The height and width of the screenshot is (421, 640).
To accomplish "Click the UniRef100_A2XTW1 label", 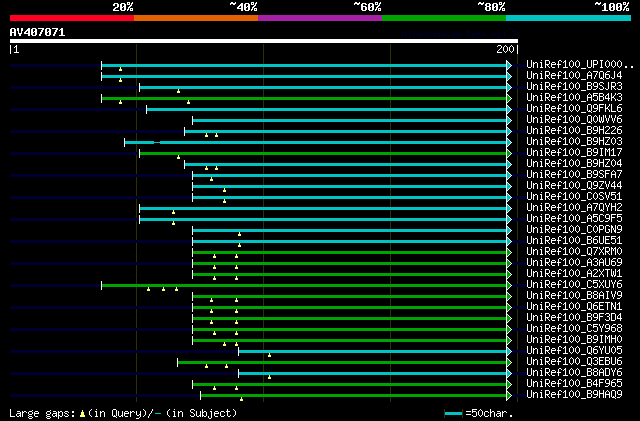I will [x=574, y=274].
